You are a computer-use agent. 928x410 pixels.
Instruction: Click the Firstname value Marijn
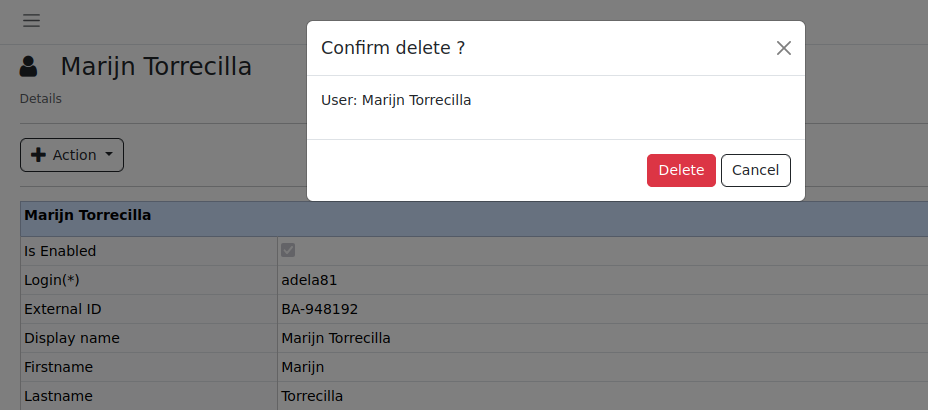click(x=303, y=367)
